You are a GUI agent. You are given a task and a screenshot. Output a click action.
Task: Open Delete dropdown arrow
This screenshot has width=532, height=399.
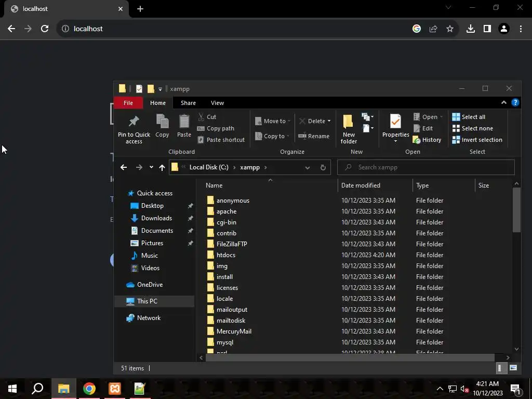point(329,121)
